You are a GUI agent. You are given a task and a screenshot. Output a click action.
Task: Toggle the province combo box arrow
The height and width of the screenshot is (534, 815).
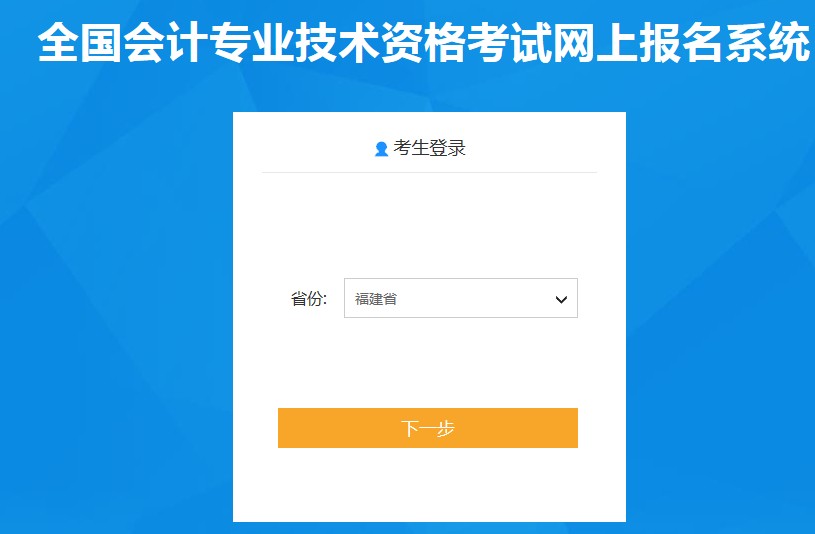coord(561,299)
